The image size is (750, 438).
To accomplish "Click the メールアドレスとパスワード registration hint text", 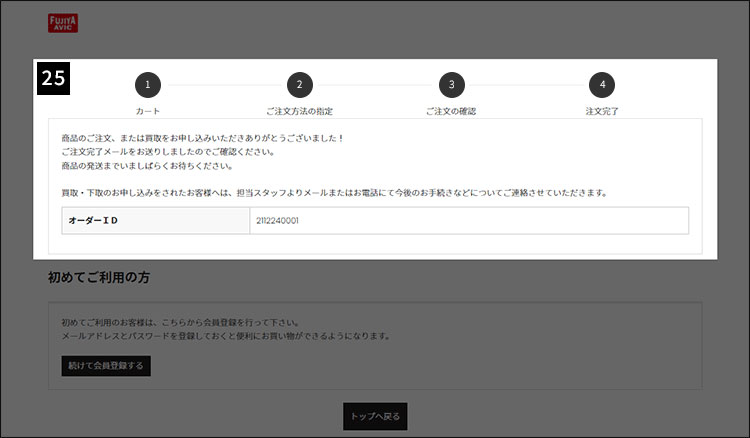I will click(x=225, y=337).
